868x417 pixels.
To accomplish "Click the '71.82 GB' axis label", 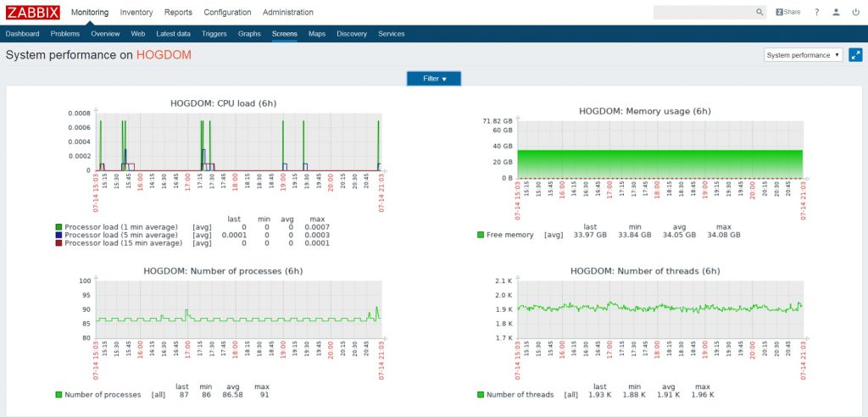I will (498, 121).
